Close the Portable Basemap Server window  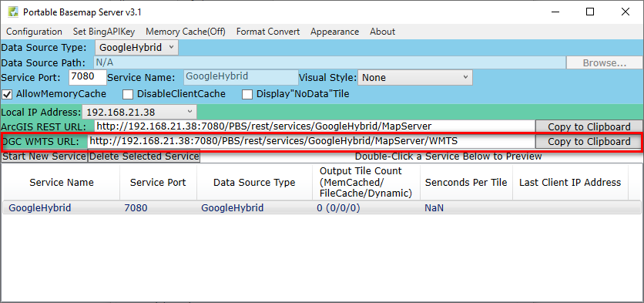pos(625,12)
